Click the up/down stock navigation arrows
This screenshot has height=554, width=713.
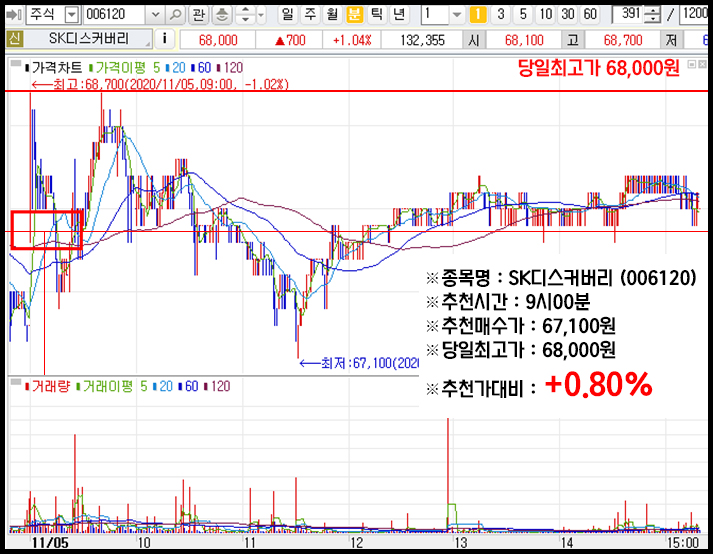pyautogui.click(x=246, y=15)
